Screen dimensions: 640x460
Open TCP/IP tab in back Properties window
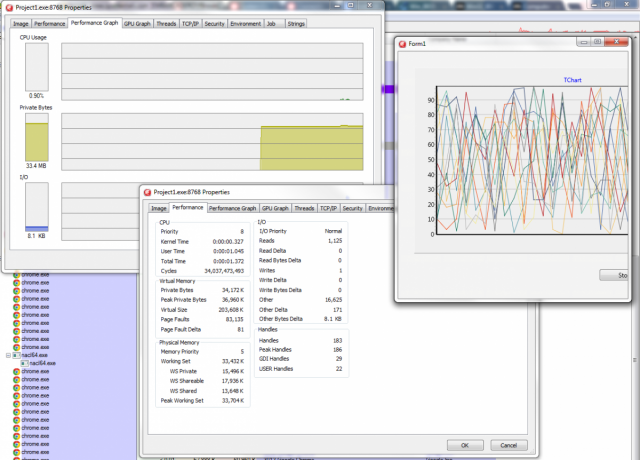(x=190, y=24)
